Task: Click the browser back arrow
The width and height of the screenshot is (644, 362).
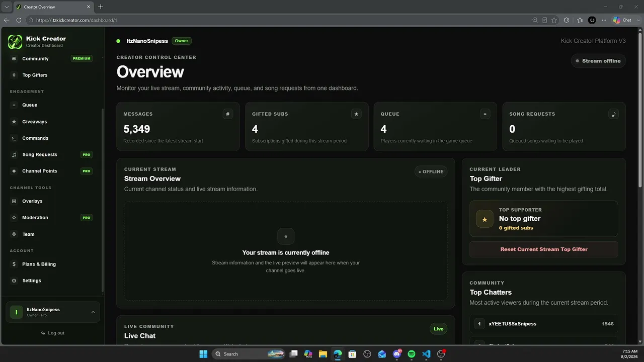Action: point(7,20)
